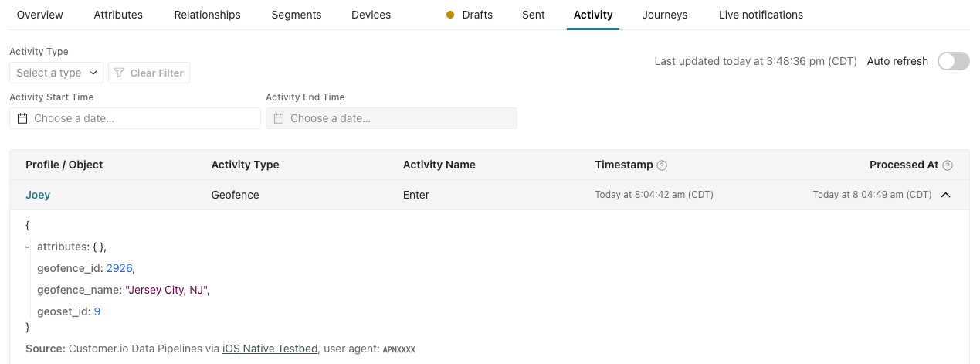Image resolution: width=980 pixels, height=364 pixels.
Task: Click the Start Time calendar icon
Action: coord(22,118)
